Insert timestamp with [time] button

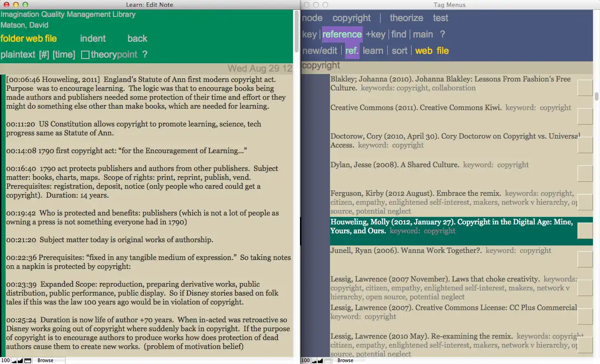click(64, 54)
